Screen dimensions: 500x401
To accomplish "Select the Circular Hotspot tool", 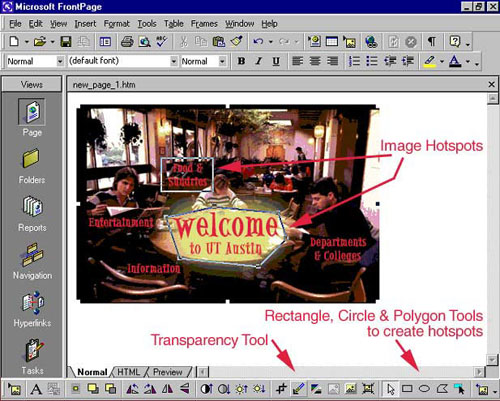I will coord(424,389).
